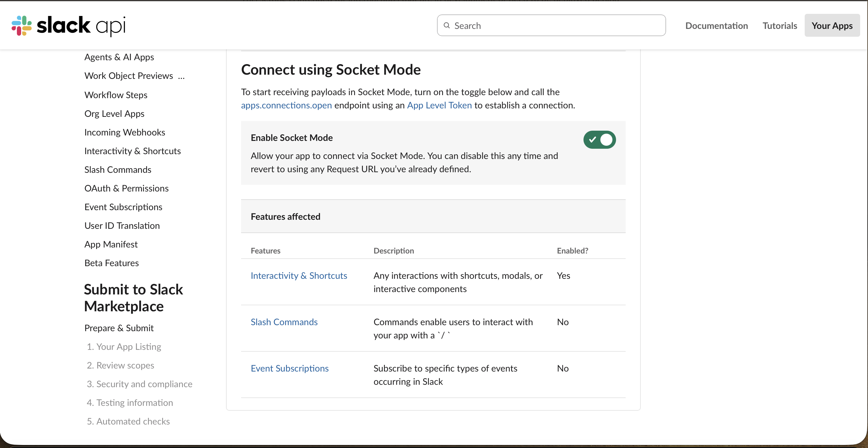Viewport: 868px width, 448px height.
Task: Open Slash Commands table link
Action: (284, 322)
